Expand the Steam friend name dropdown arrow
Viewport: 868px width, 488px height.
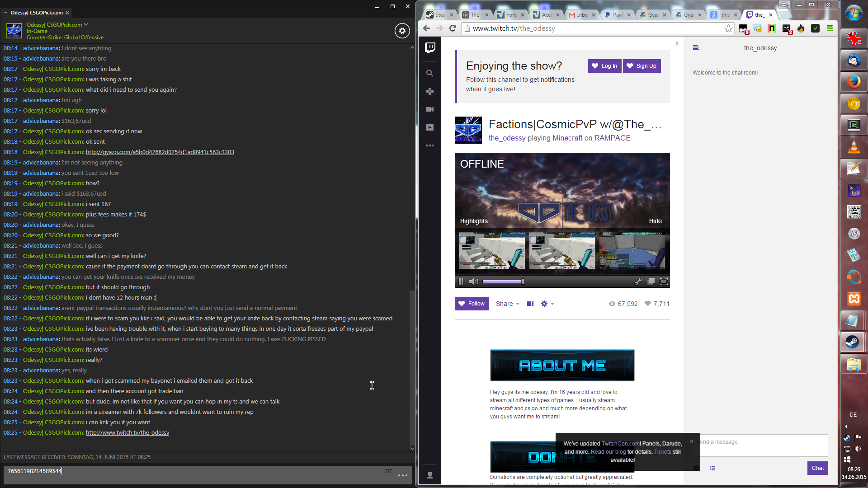(x=86, y=25)
